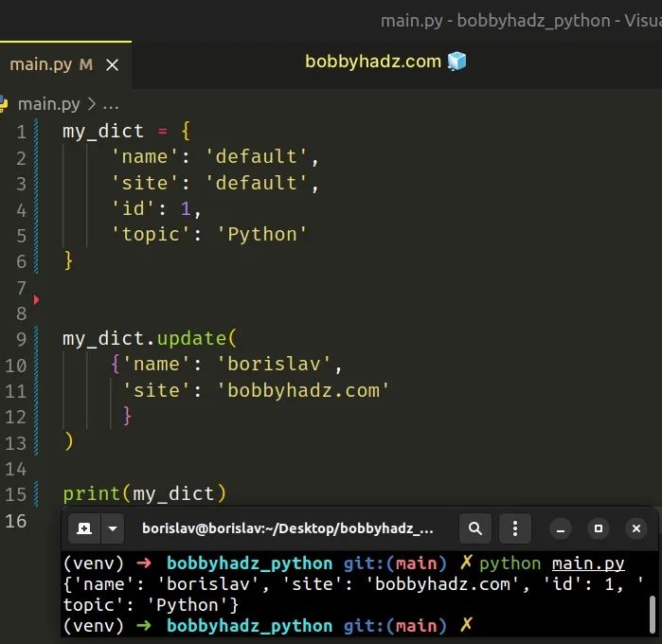Image resolution: width=662 pixels, height=644 pixels.
Task: Click the Python file icon in breadcrumb
Action: click(4, 104)
